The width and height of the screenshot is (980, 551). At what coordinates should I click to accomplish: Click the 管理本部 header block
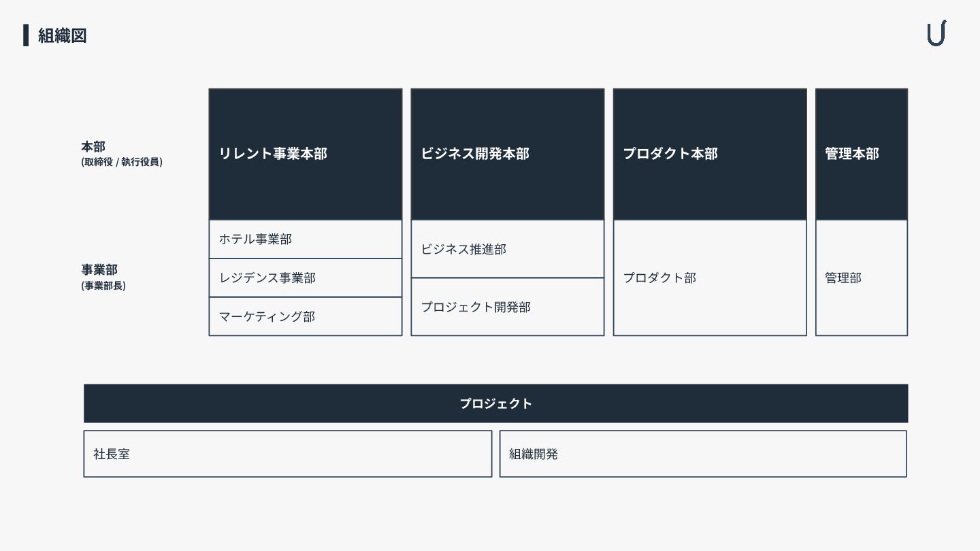point(861,154)
